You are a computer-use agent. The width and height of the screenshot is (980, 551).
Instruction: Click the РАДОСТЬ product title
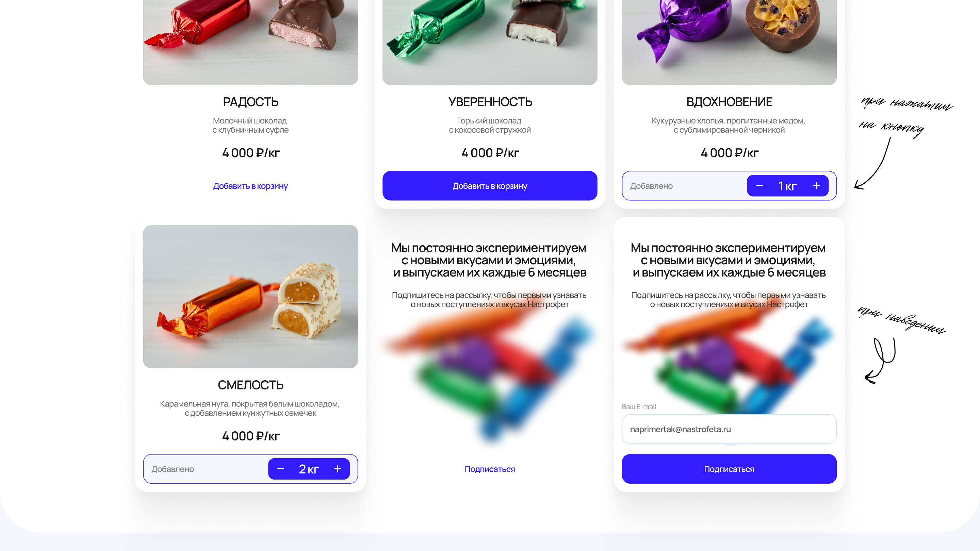pos(250,102)
